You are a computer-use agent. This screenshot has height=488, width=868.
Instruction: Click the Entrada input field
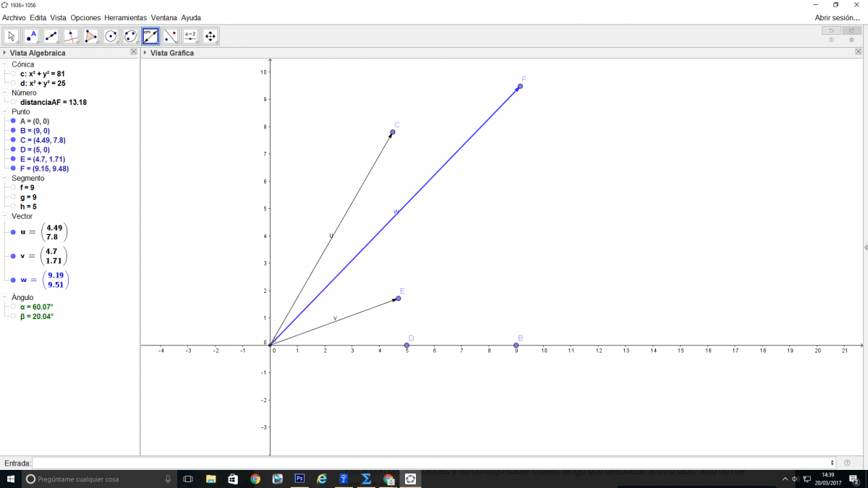pos(434,463)
